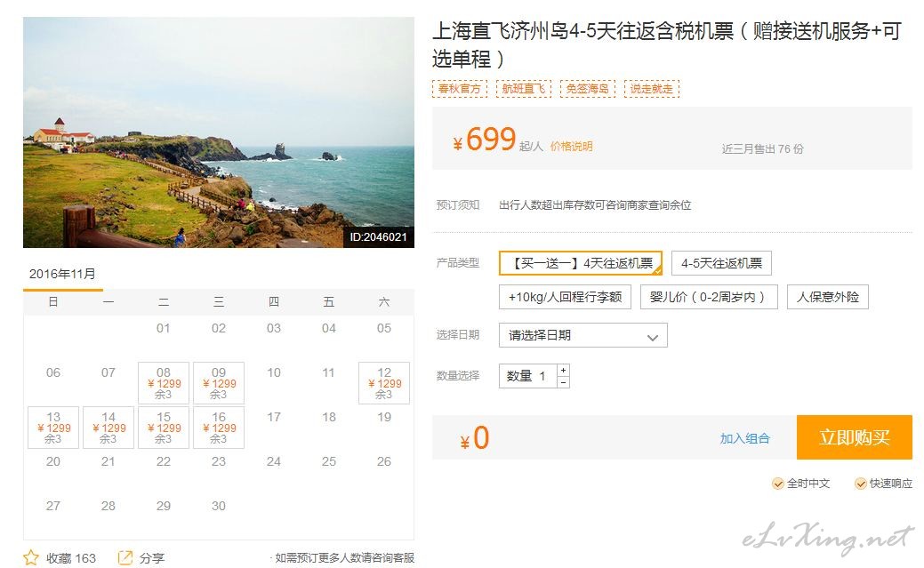
Task: Click the 分享 share label
Action: 152,558
